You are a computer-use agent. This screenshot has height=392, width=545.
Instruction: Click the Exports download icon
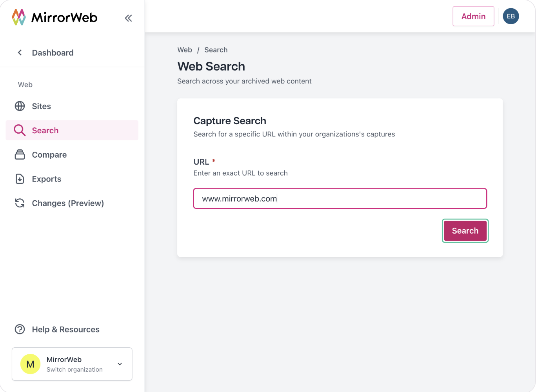click(x=20, y=179)
